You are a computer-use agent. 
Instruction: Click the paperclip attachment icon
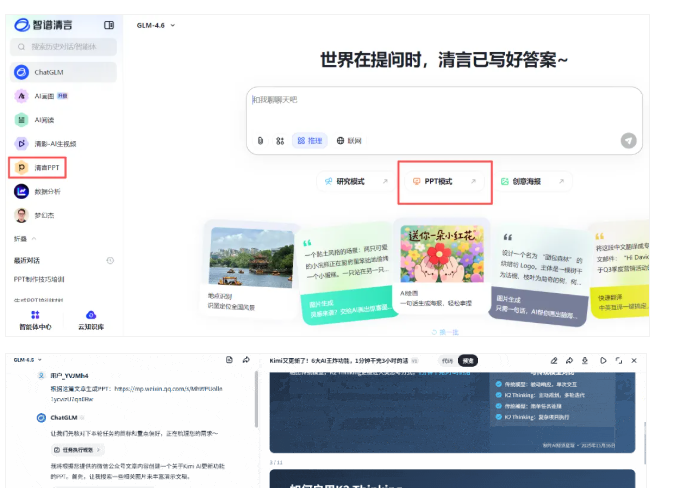pyautogui.click(x=260, y=141)
